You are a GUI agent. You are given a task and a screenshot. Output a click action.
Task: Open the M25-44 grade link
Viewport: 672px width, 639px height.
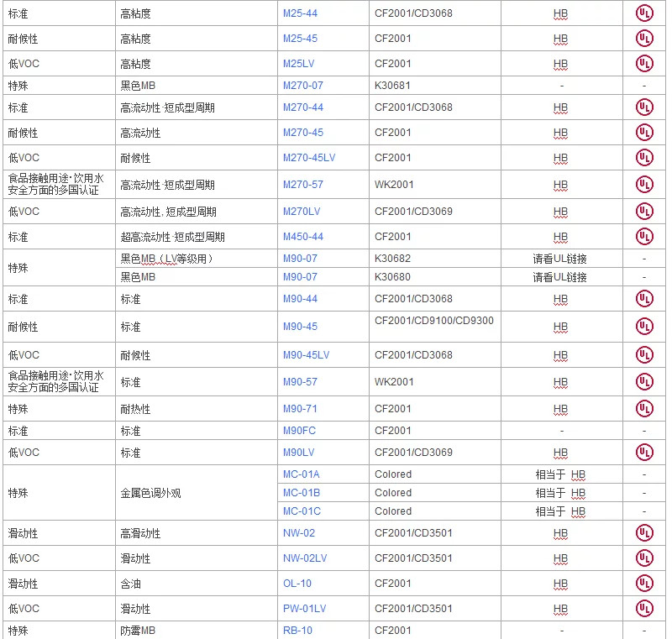pos(300,13)
